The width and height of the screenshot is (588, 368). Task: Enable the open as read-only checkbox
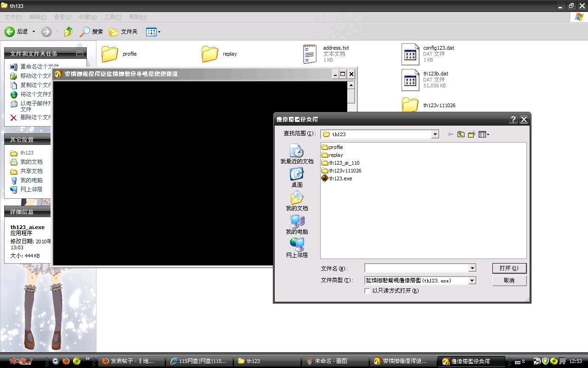(x=367, y=291)
